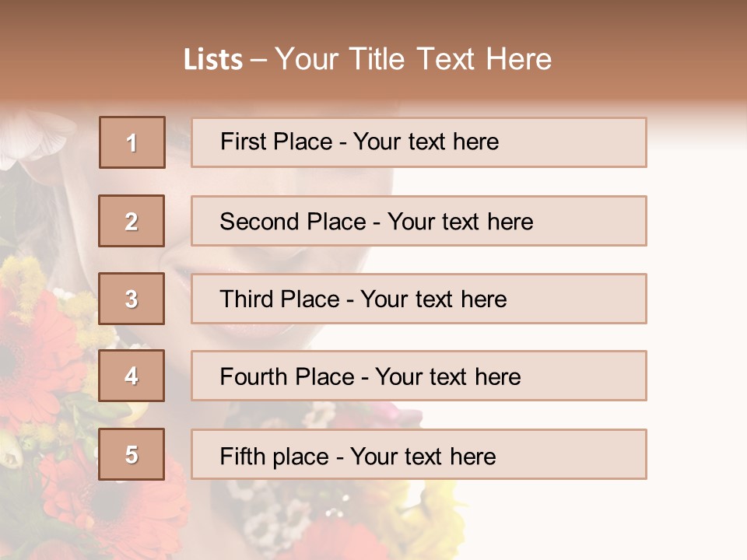Screen dimensions: 747x560
Task: Click the bold word "Lists" in the title
Action: click(x=213, y=59)
